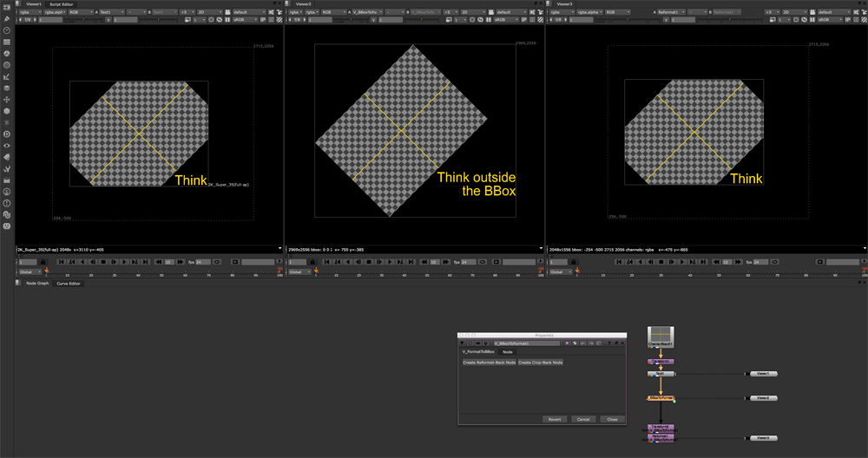Click the Cancel button in Properties

[x=583, y=419]
